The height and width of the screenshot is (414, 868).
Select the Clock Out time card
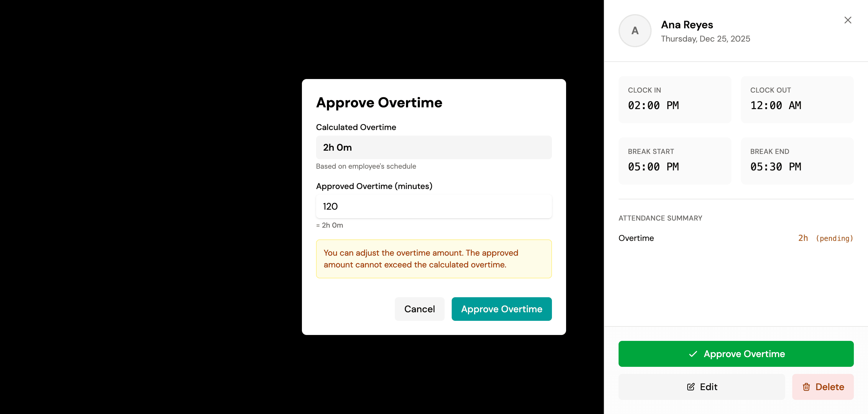click(797, 99)
